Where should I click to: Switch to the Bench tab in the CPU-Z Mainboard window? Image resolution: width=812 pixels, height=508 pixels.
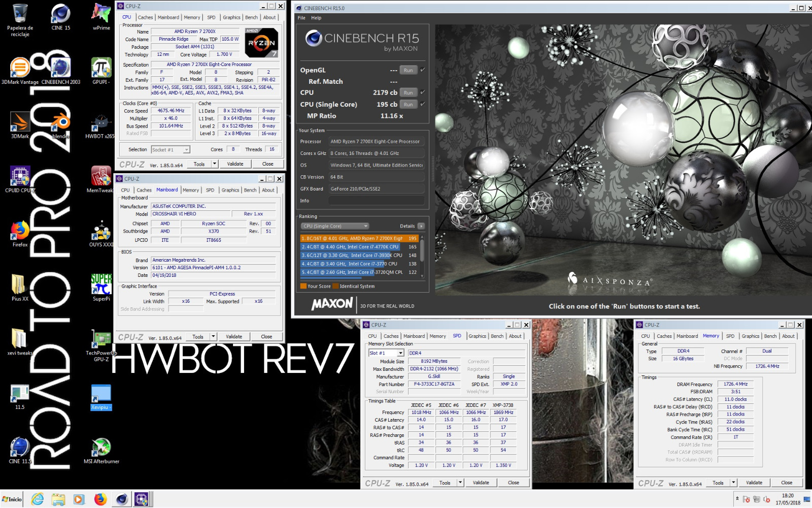coord(250,190)
